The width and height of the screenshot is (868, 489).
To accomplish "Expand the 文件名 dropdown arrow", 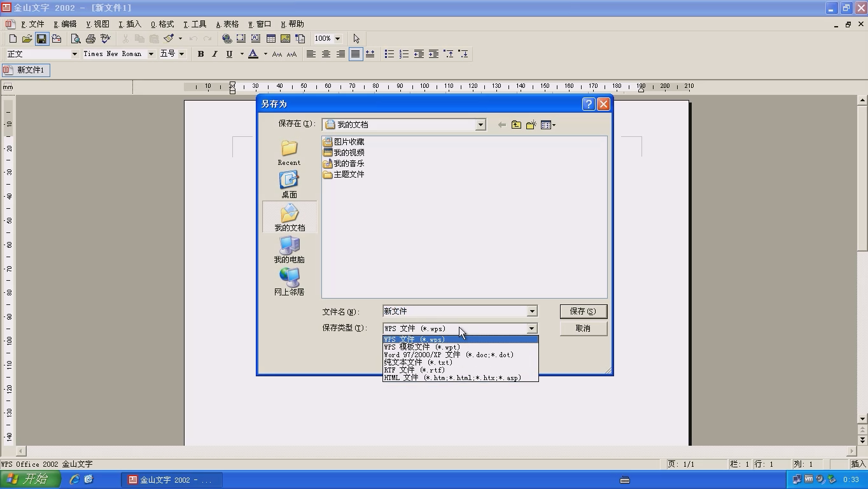I will tap(532, 311).
